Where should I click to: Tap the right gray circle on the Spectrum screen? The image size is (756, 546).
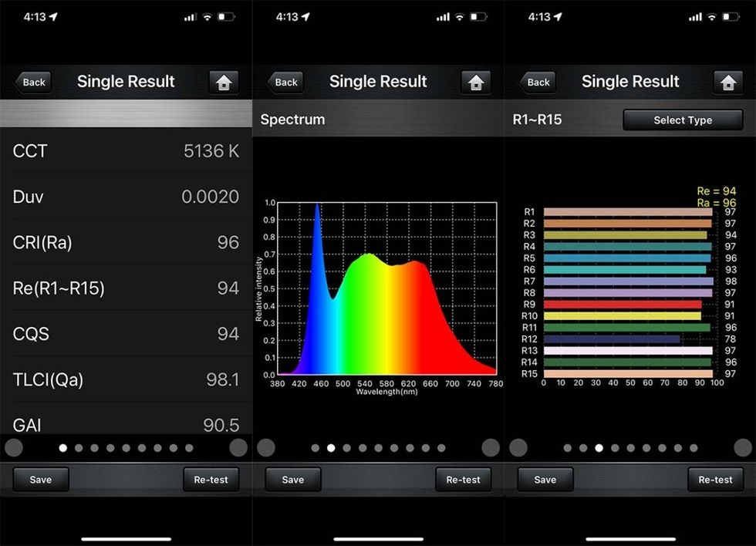click(x=491, y=448)
